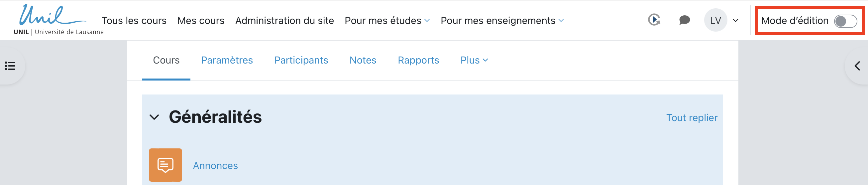The image size is (868, 185).
Task: Toggle the Mode d'édition switch
Action: point(845,21)
